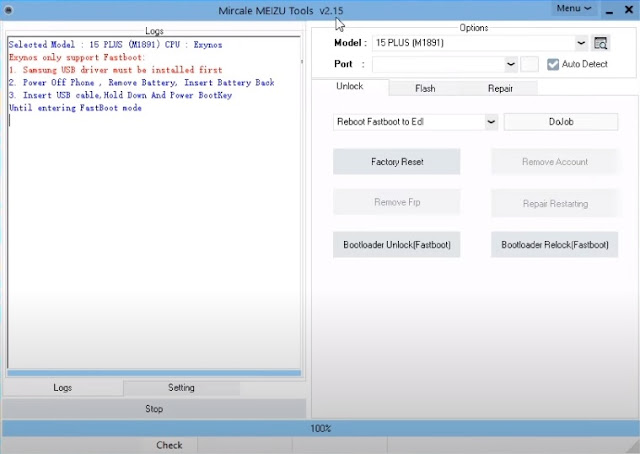Image resolution: width=640 pixels, height=454 pixels.
Task: Click the blue progress bar under the logs
Action: tap(154, 373)
